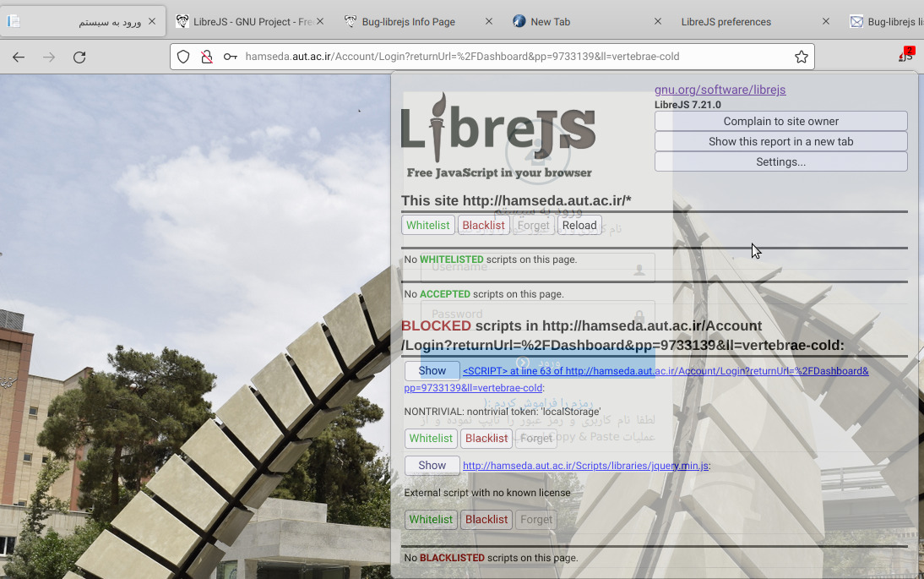Click Forget in the This site row
The width and height of the screenshot is (924, 579).
(533, 225)
